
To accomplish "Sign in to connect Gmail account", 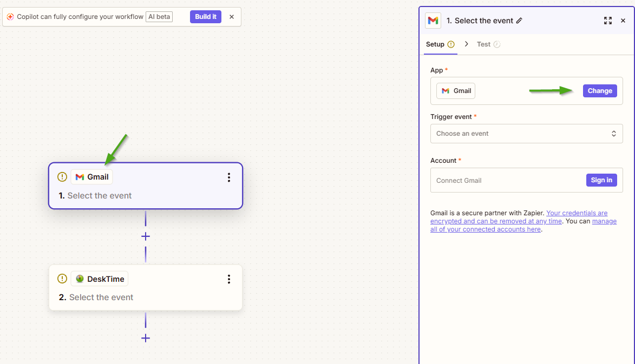I will (x=601, y=180).
